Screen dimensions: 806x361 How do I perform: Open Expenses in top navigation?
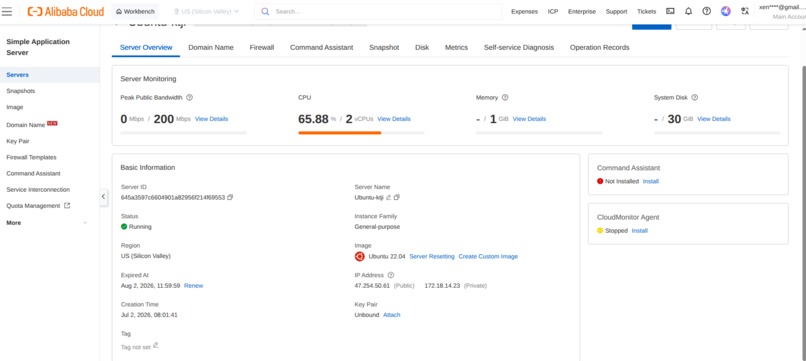coord(524,11)
